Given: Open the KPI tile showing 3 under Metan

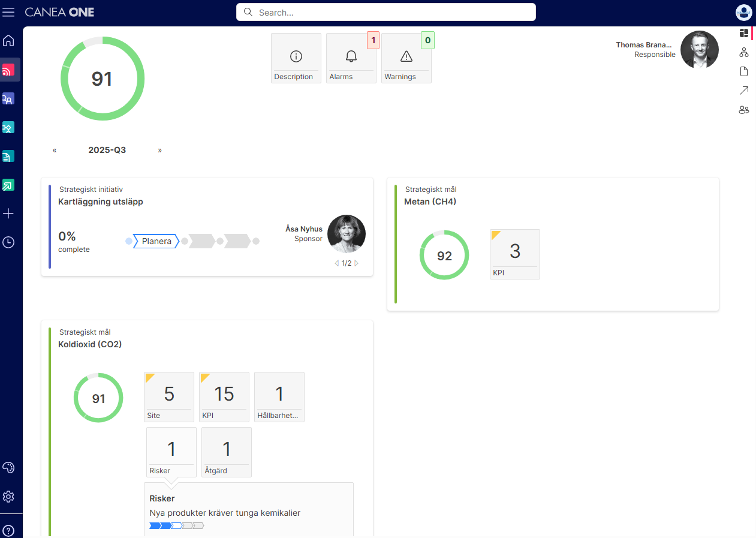Looking at the screenshot, I should [x=515, y=254].
